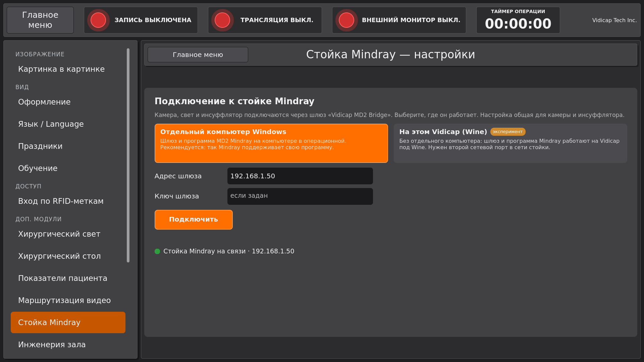The height and width of the screenshot is (362, 644).
Task: Click the sidebar vertical scrollbar
Action: 128,155
